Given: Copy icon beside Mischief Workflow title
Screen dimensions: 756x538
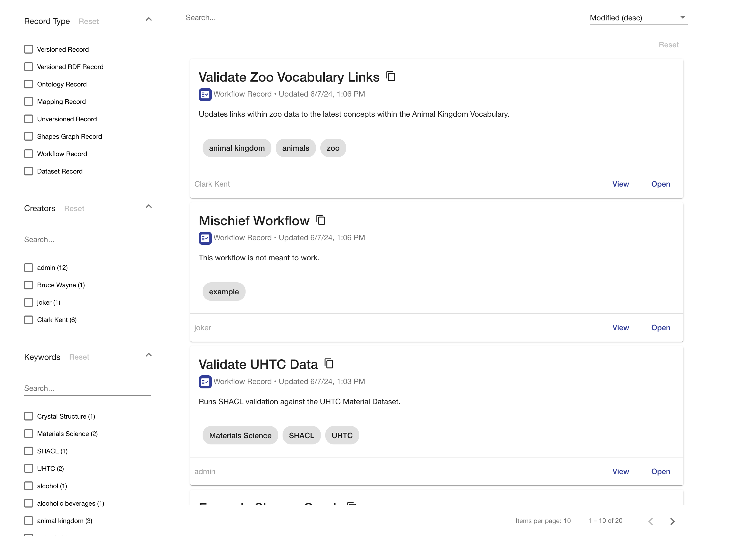Looking at the screenshot, I should tap(321, 220).
